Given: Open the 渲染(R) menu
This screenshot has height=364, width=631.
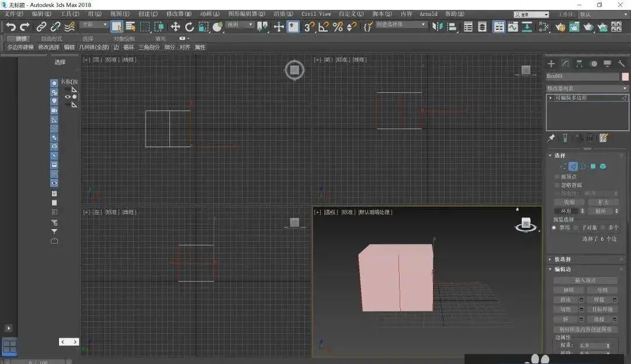Looking at the screenshot, I should coord(283,13).
